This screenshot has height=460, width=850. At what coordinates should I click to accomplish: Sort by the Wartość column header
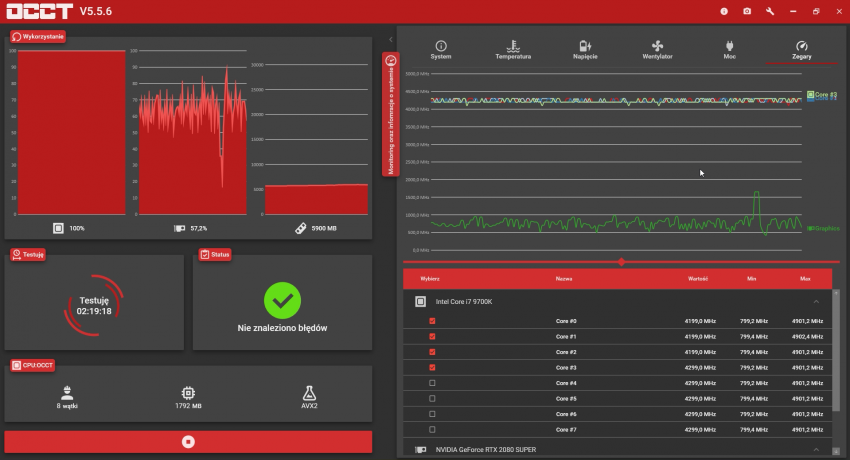[698, 278]
